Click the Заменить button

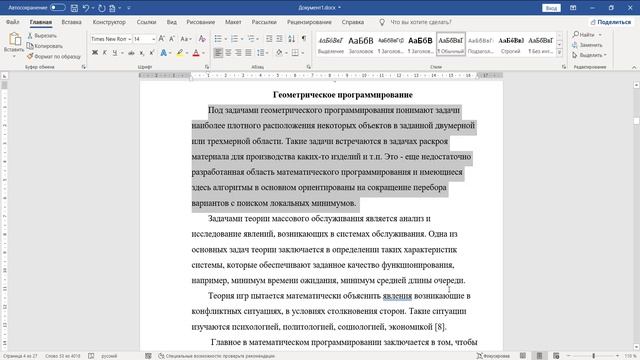pyautogui.click(x=587, y=45)
